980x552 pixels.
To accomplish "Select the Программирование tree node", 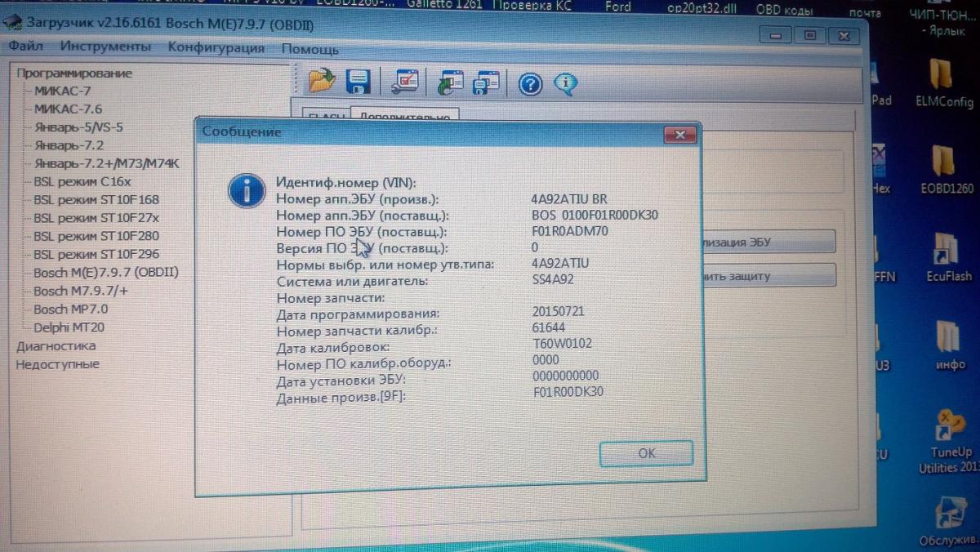I will click(x=74, y=73).
